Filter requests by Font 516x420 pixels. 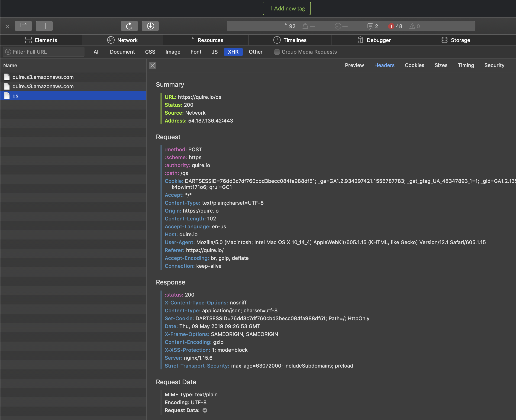click(x=196, y=52)
